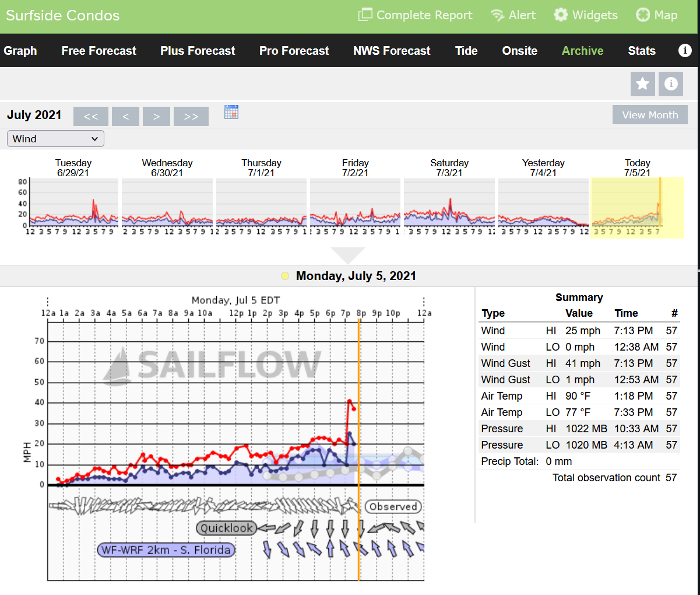The height and width of the screenshot is (595, 700).
Task: Click the View Month button
Action: tap(650, 115)
